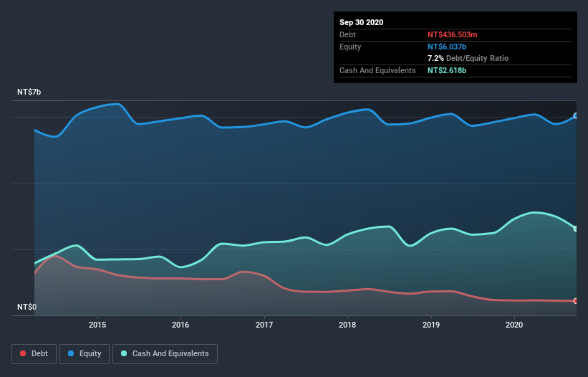Click the NT$0 y-axis label

(x=26, y=307)
